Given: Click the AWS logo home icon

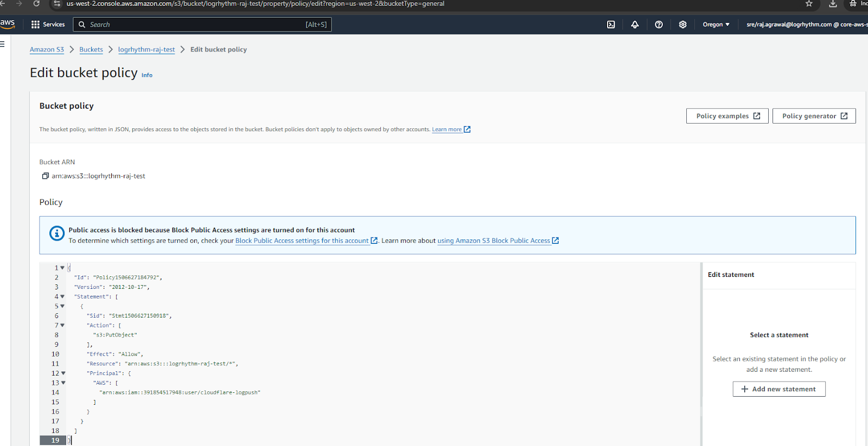Looking at the screenshot, I should click(x=8, y=24).
